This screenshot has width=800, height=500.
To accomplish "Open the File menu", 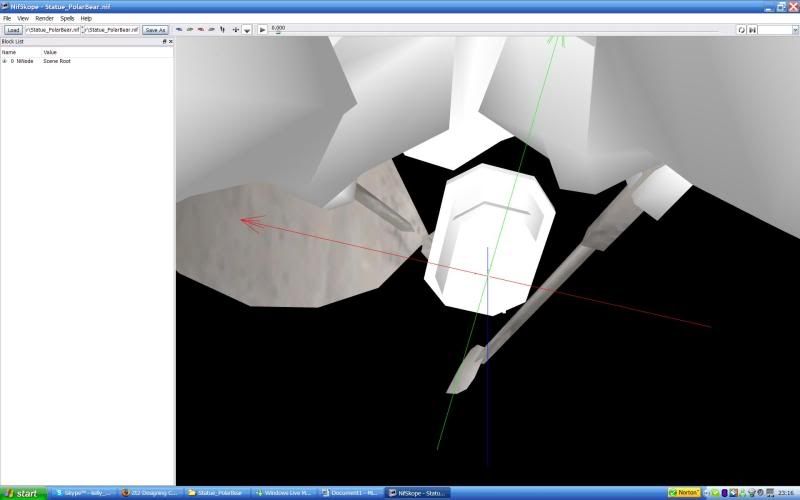I will [7, 18].
